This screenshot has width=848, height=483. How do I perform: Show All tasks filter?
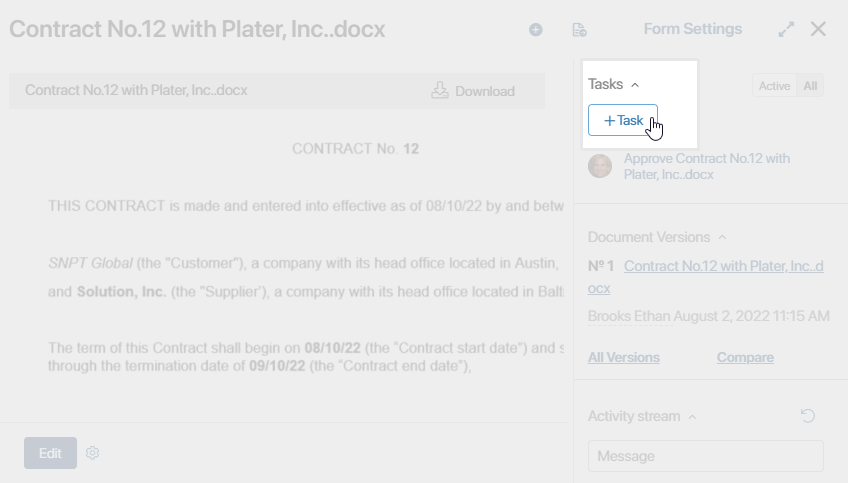pyautogui.click(x=810, y=86)
